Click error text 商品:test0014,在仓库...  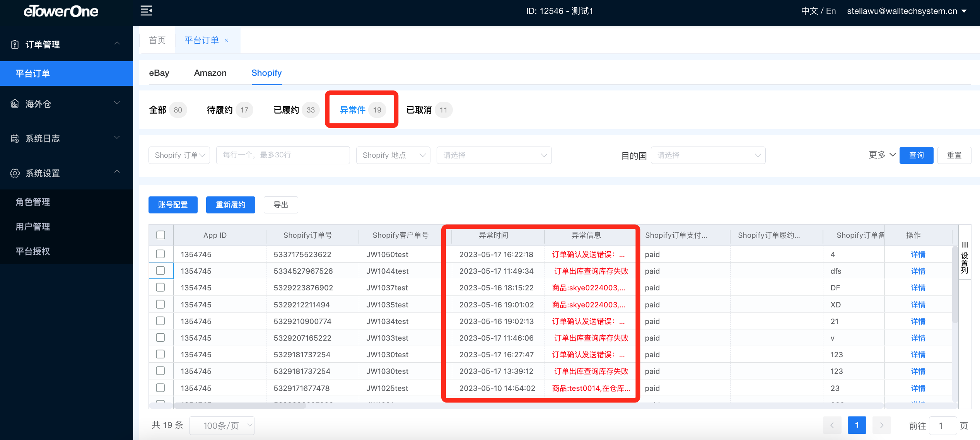591,388
